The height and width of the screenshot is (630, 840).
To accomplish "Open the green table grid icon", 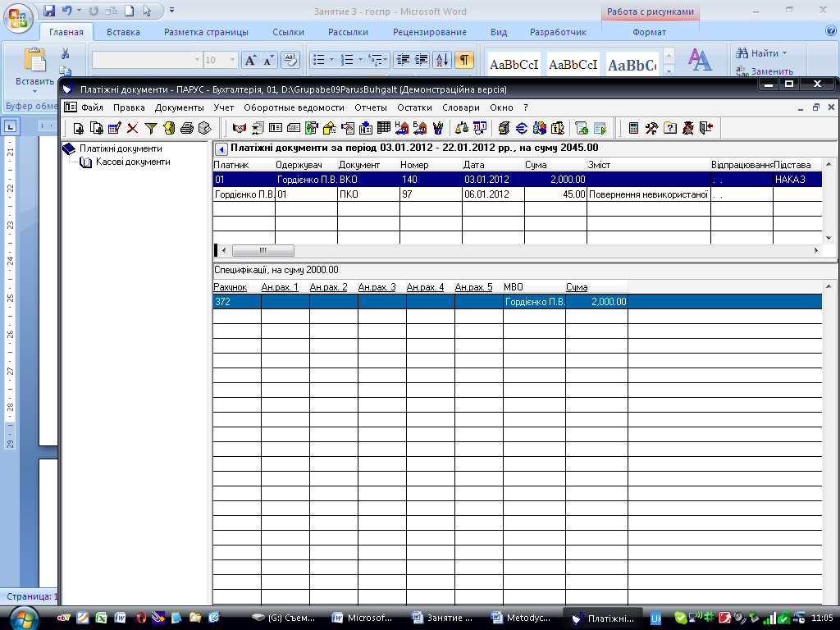I will coord(384,129).
